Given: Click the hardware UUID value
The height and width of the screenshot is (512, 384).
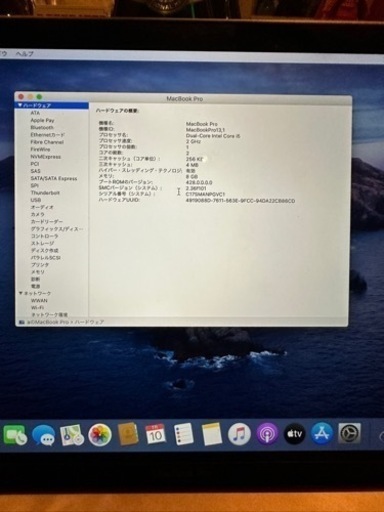Looking at the screenshot, I should pos(240,201).
